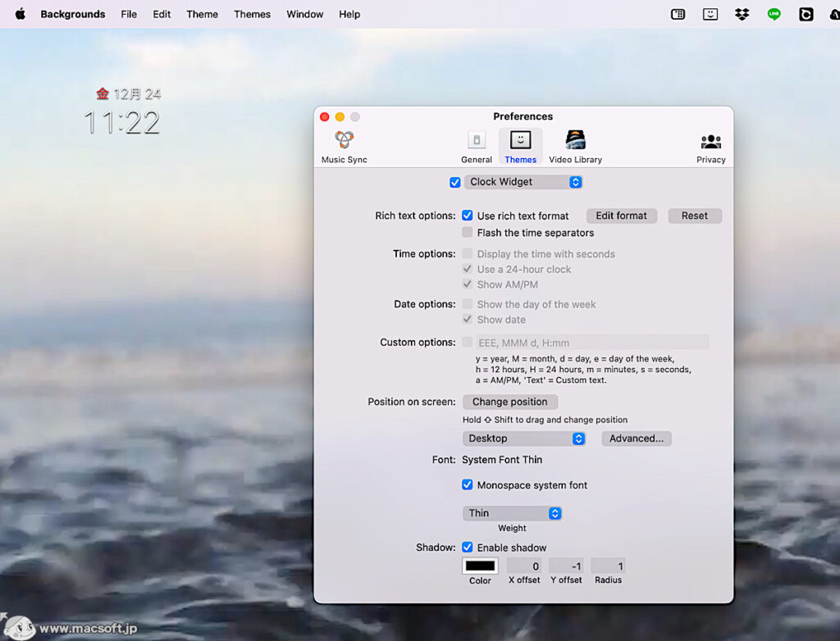This screenshot has height=641, width=840.
Task: Click the Reset button
Action: (x=694, y=216)
